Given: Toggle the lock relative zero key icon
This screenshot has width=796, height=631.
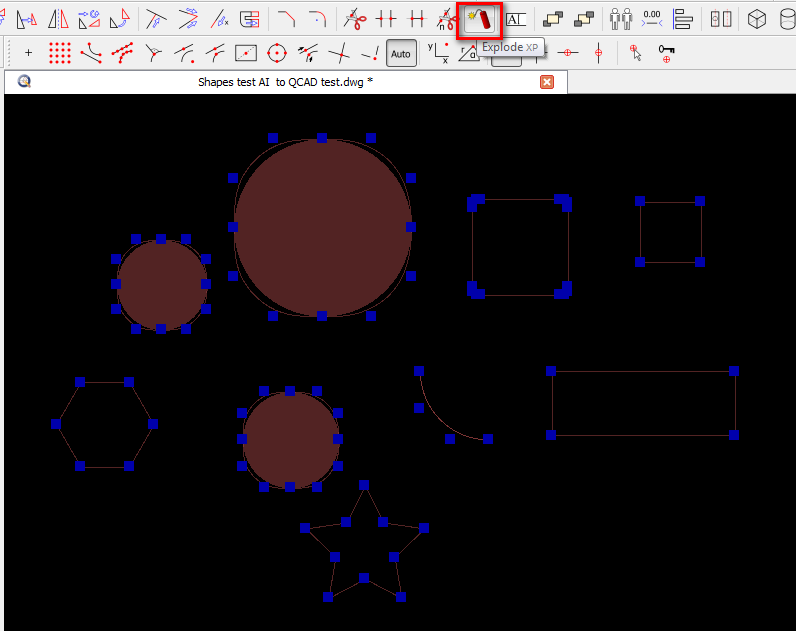Looking at the screenshot, I should pyautogui.click(x=666, y=53).
